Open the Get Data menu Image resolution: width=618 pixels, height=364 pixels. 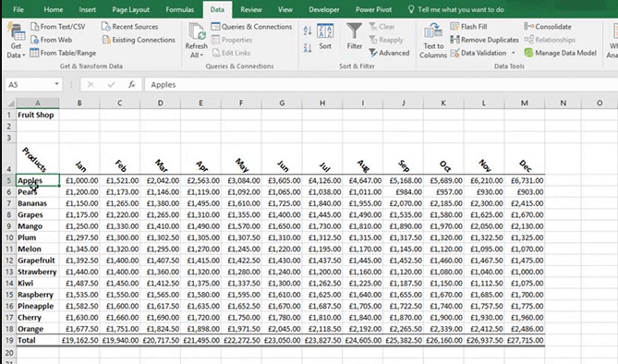pyautogui.click(x=16, y=41)
